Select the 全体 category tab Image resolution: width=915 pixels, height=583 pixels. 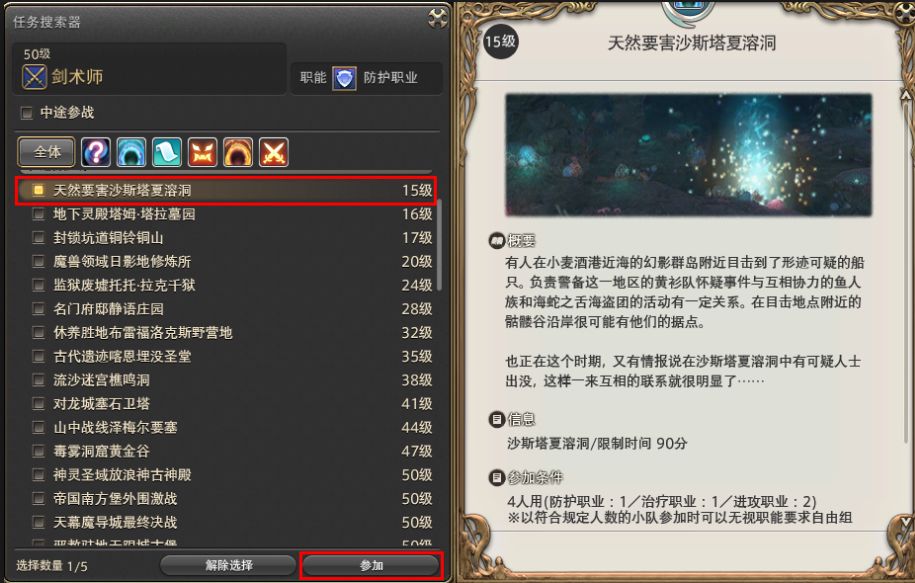click(47, 152)
